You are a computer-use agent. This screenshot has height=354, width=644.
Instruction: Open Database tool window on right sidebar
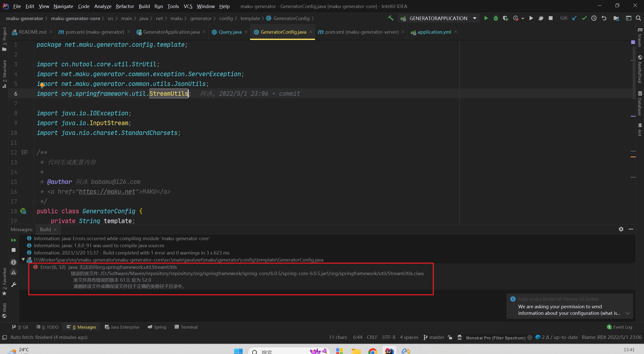[x=640, y=103]
